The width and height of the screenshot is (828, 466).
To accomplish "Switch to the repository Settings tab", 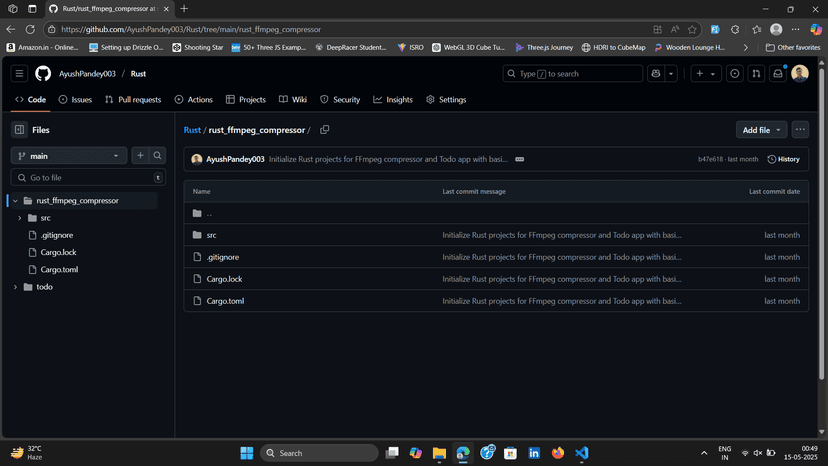I will pyautogui.click(x=446, y=99).
